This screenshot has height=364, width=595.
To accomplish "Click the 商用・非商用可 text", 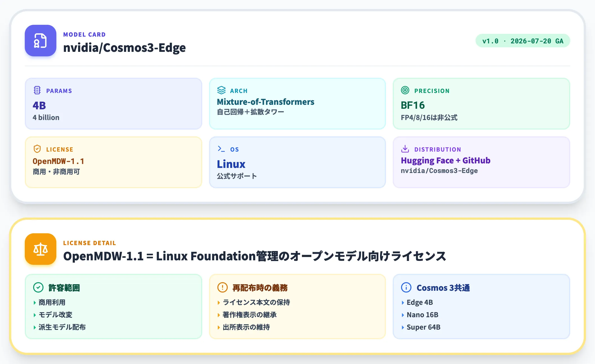I will point(56,172).
